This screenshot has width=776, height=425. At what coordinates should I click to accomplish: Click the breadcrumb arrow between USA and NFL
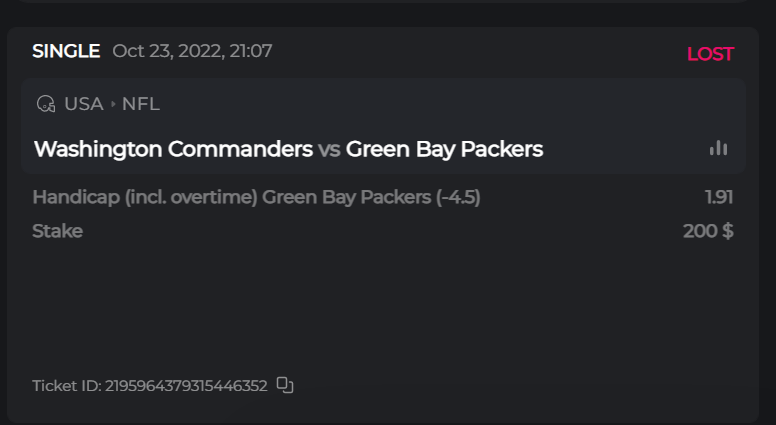(113, 104)
